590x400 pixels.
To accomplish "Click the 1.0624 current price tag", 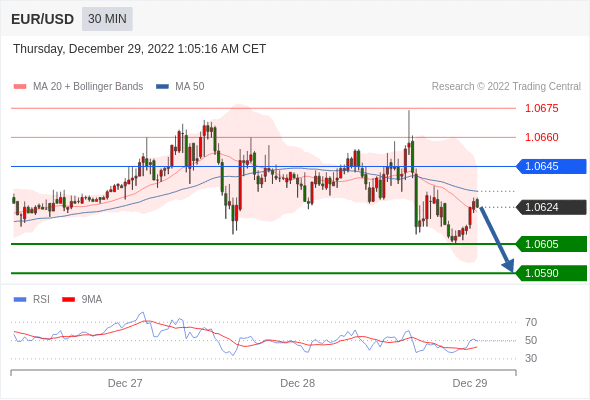I will click(x=551, y=207).
